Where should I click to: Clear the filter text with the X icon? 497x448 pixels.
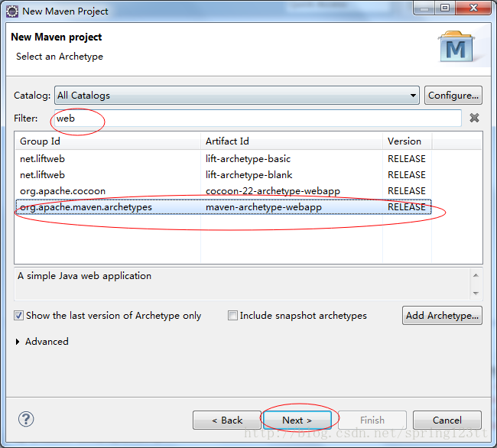[474, 118]
